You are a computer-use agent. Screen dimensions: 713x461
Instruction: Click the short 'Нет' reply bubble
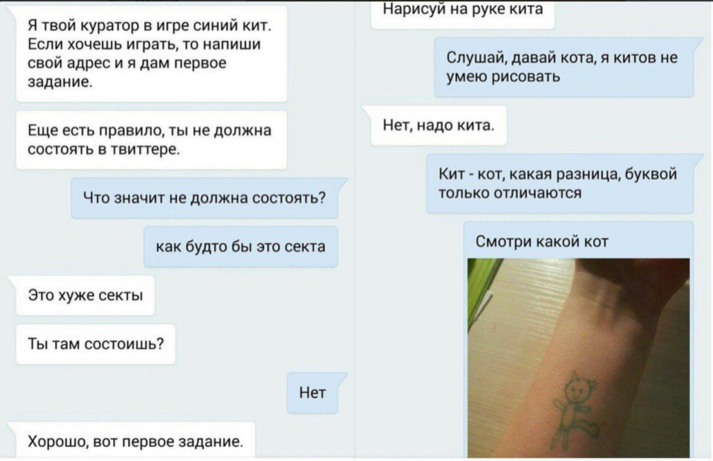point(312,393)
